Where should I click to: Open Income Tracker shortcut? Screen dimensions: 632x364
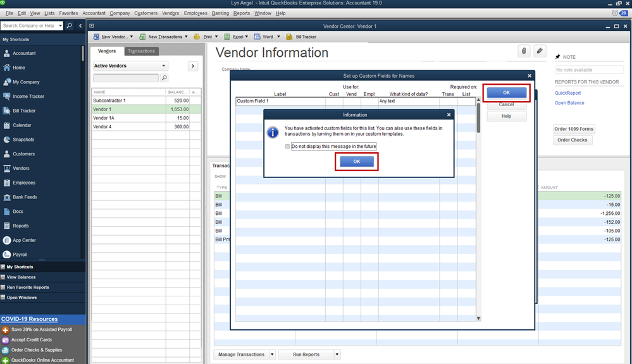[x=28, y=97]
